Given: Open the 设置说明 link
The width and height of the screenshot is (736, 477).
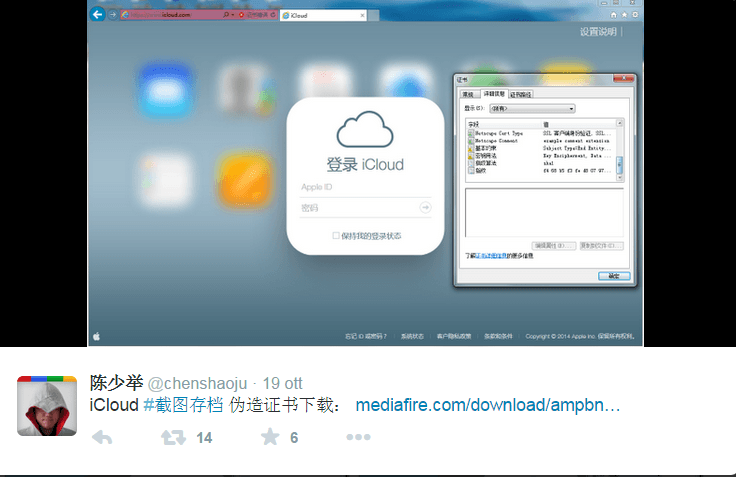Looking at the screenshot, I should click(598, 32).
